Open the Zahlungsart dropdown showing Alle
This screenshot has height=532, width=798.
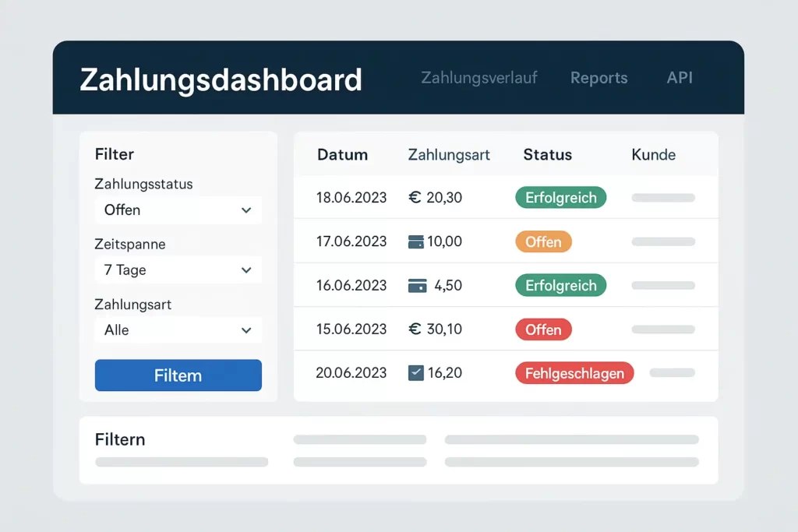[x=178, y=330]
